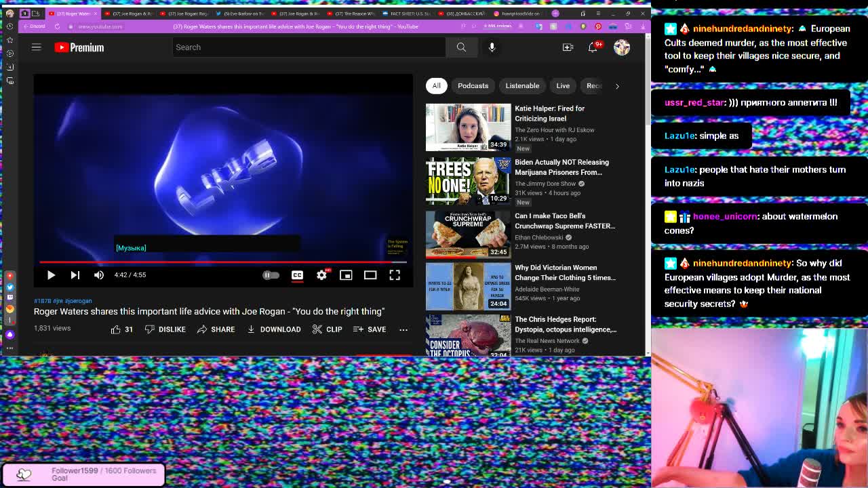Play the paused video
868x488 pixels.
pyautogui.click(x=51, y=275)
